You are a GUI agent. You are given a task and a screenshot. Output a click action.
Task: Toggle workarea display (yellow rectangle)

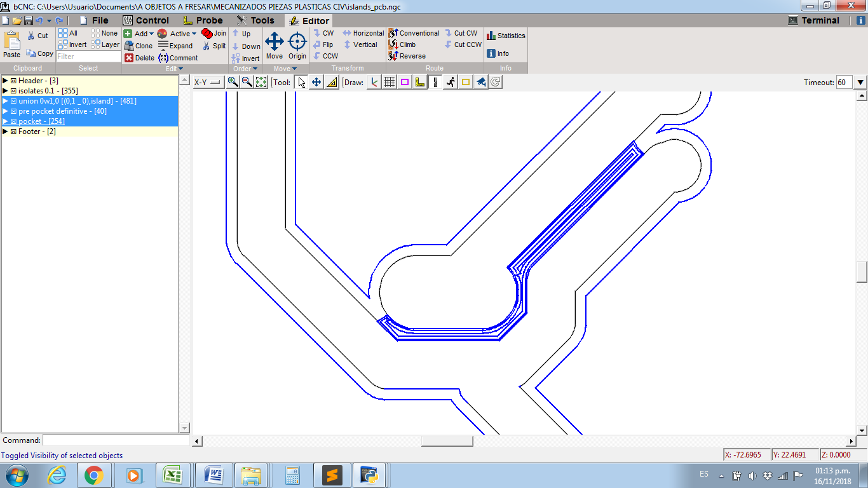click(466, 82)
